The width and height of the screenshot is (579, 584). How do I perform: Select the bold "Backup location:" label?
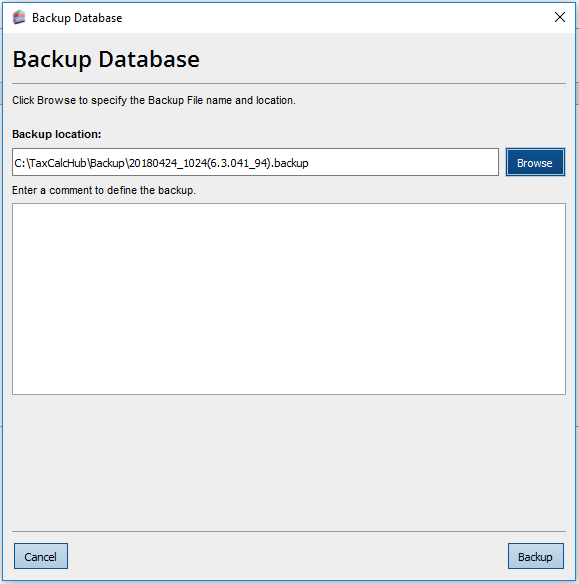(x=57, y=134)
